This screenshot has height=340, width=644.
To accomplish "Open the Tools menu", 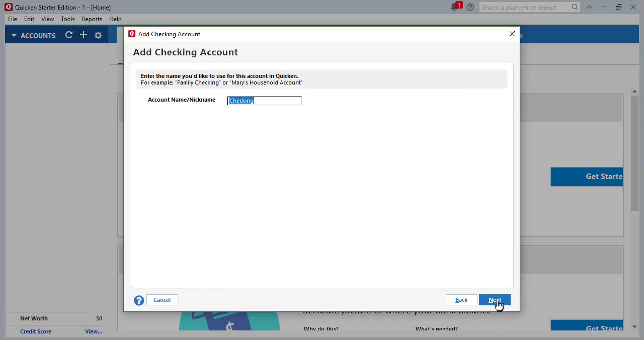I will pyautogui.click(x=68, y=19).
